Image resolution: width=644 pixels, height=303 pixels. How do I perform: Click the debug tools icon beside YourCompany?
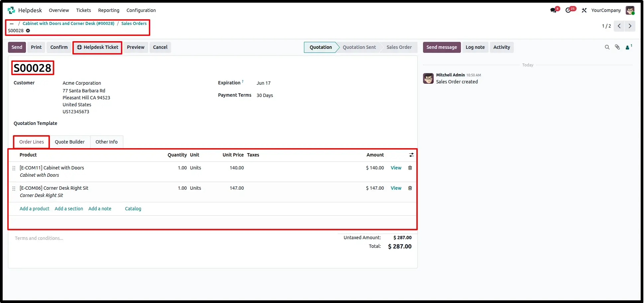click(x=584, y=10)
